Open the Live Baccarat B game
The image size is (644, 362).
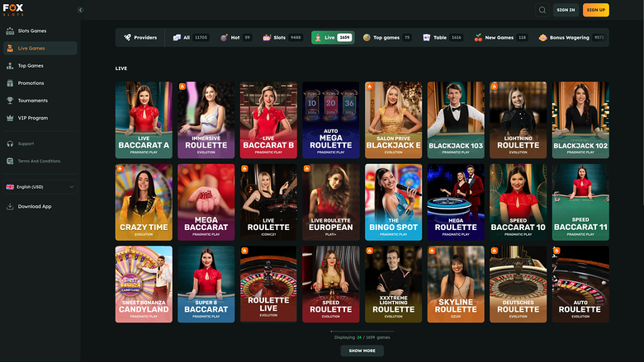268,120
